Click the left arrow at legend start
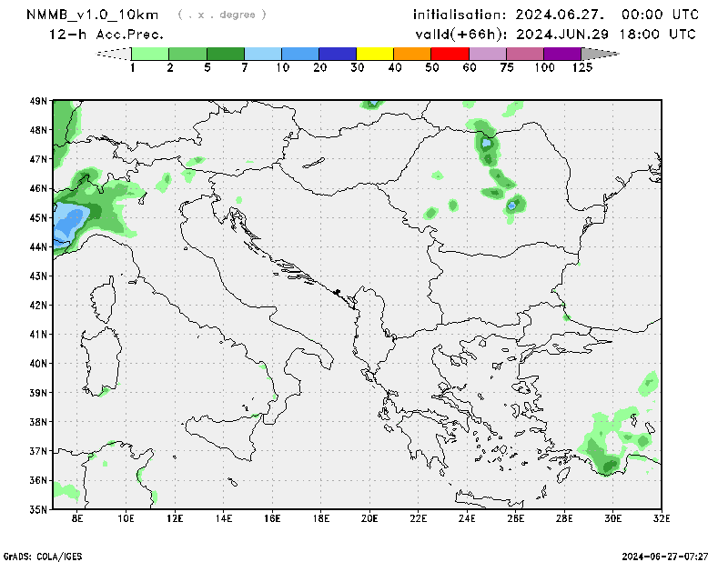This screenshot has width=728, height=562. tap(113, 54)
